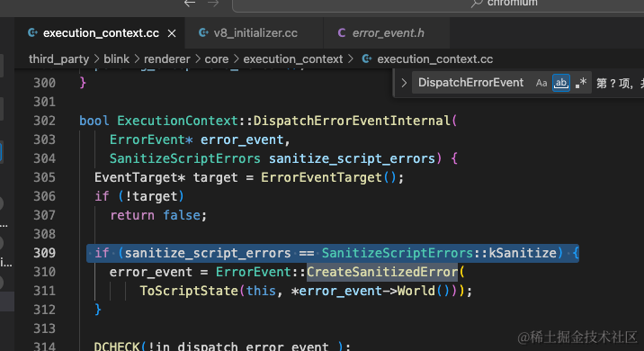Screen dimensions: 644x351
Task: Click ErrorEvent* parameter type line 303
Action: 151,139
